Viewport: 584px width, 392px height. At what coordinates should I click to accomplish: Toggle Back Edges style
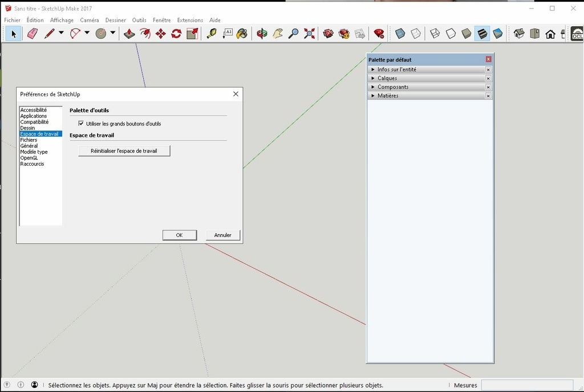[x=416, y=34]
